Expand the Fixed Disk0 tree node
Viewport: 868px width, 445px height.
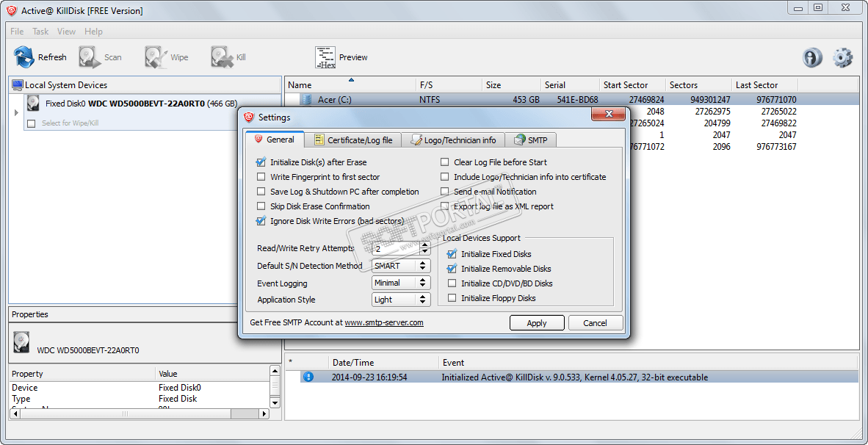pos(16,112)
